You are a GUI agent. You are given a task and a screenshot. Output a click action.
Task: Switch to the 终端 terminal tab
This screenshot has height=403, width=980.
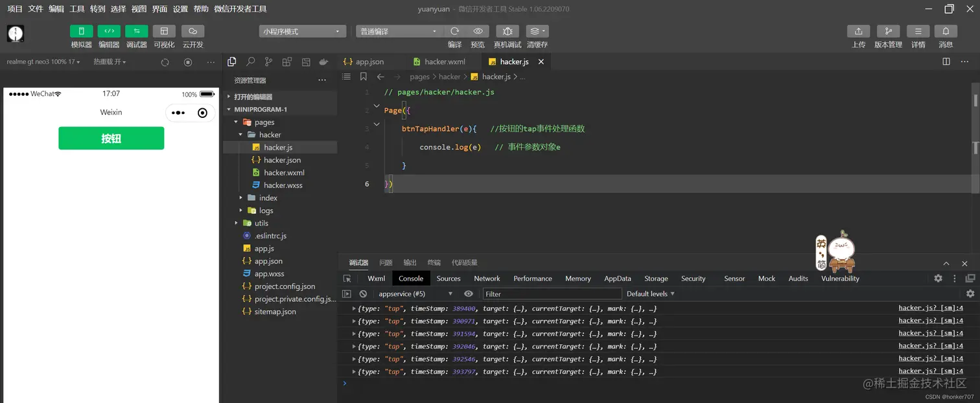[434, 262]
